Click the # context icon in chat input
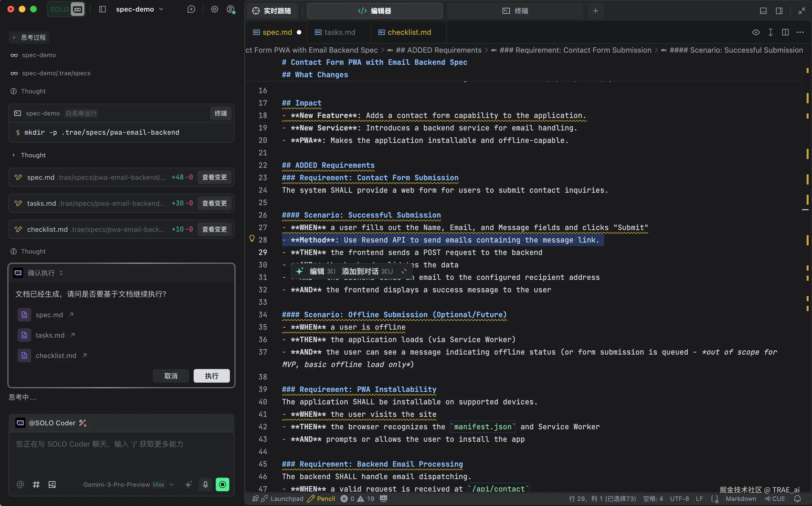 [36, 484]
